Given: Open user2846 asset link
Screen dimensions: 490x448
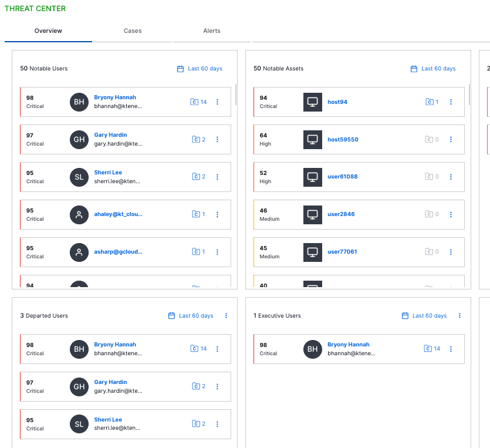Looking at the screenshot, I should point(341,214).
